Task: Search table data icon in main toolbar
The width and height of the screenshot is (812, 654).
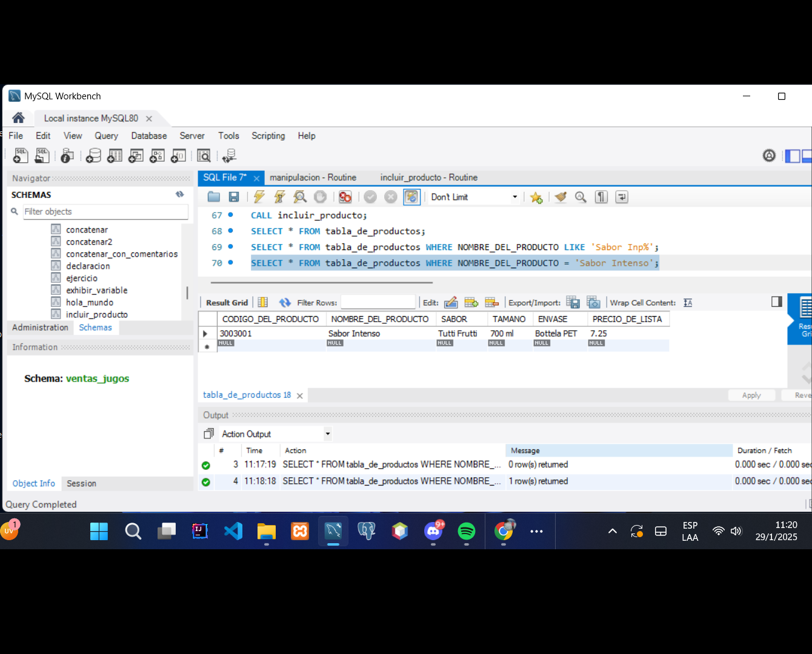Action: pyautogui.click(x=204, y=156)
